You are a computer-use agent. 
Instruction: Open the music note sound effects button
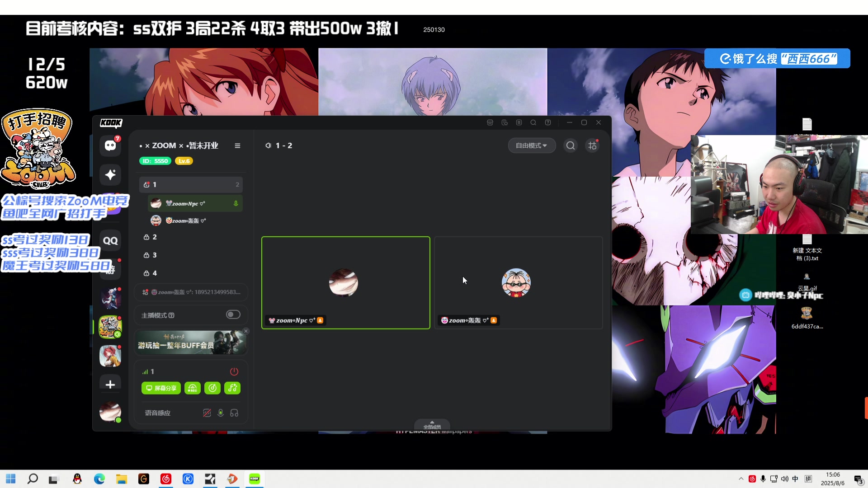[x=232, y=388]
